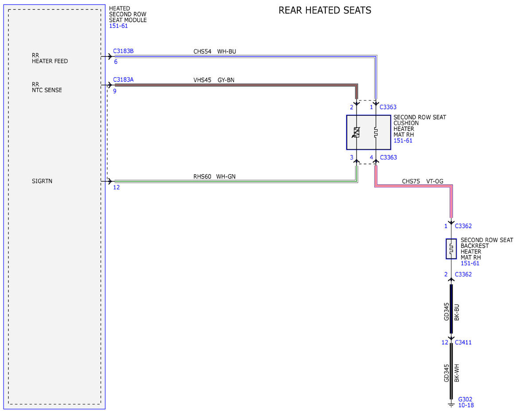Click the backrest heater mat resistor symbol
This screenshot has width=532, height=411.
click(451, 249)
